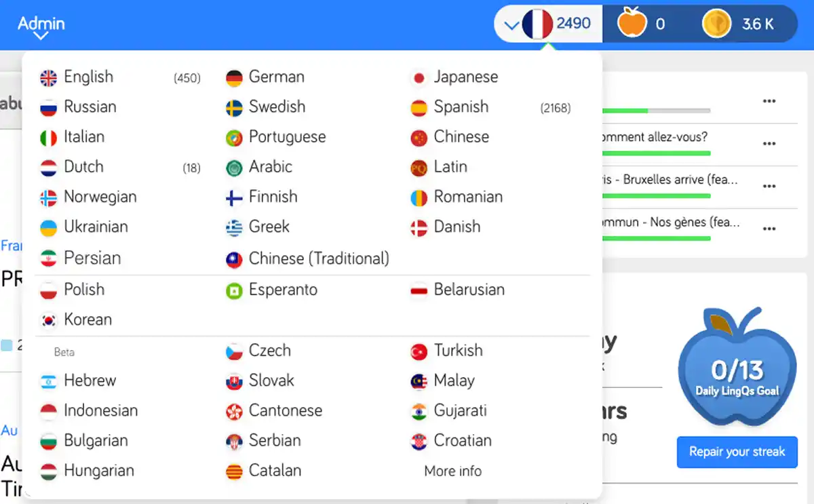Select the Latin language entry
This screenshot has height=504, width=814.
(449, 167)
